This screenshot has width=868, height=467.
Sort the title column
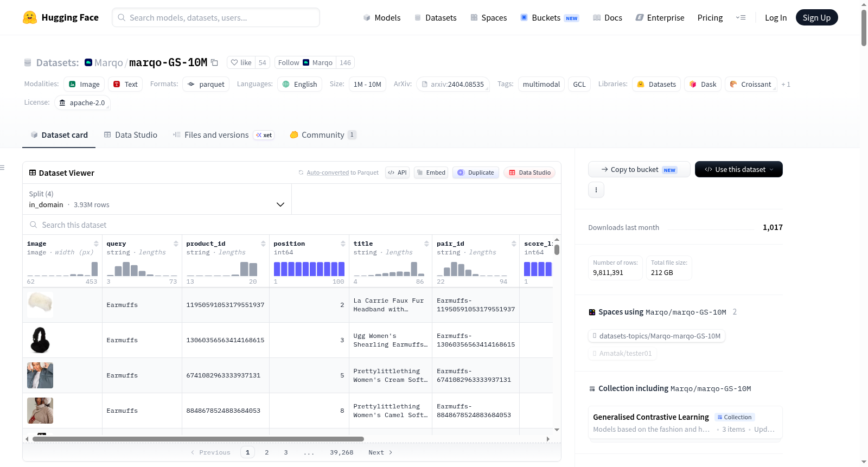click(x=426, y=244)
